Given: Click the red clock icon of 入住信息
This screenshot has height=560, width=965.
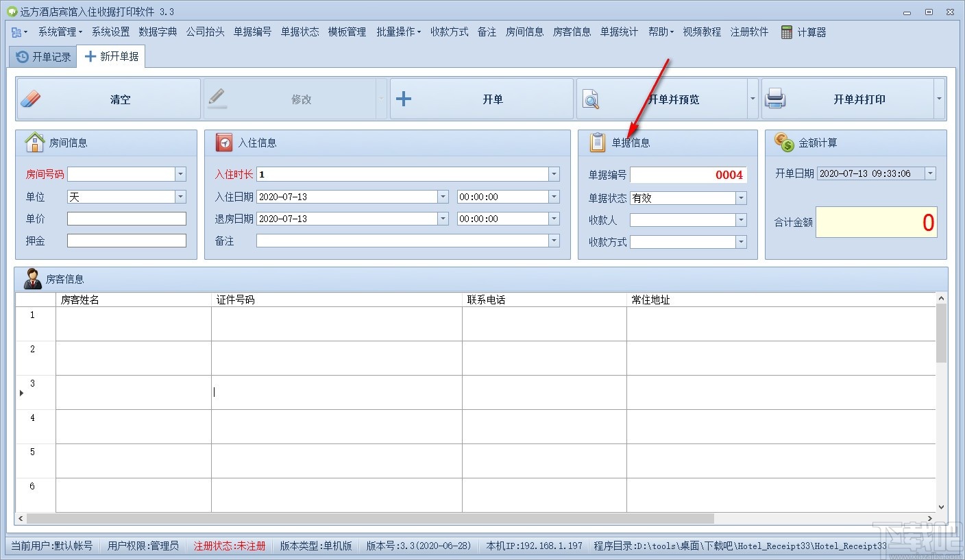Looking at the screenshot, I should pyautogui.click(x=224, y=143).
